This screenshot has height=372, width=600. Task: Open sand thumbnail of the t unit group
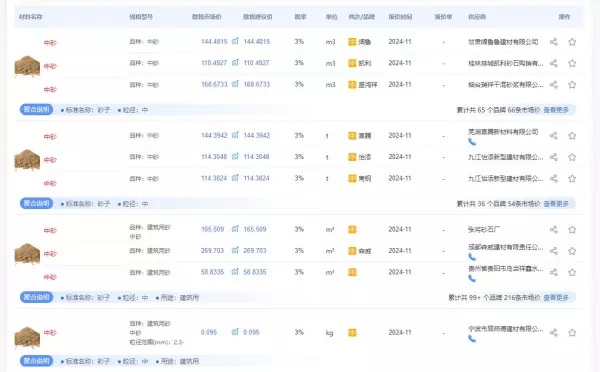(27, 160)
